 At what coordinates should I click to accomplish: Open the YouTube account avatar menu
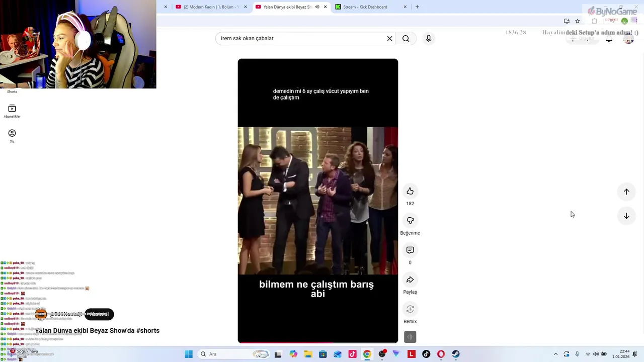pyautogui.click(x=628, y=39)
